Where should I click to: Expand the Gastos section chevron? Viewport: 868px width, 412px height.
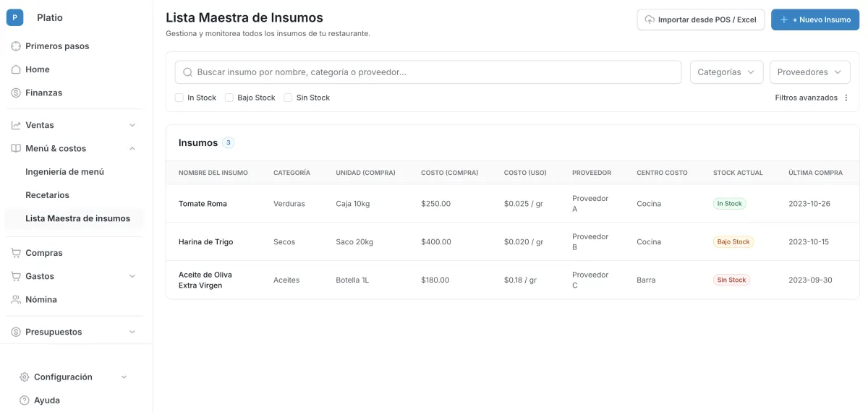tap(132, 276)
